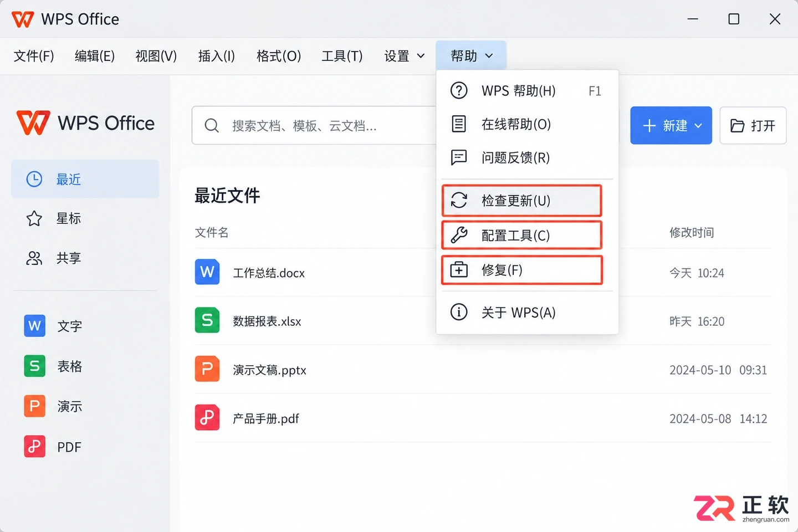Viewport: 798px width, 532px height.
Task: Select 修复(F) menu entry
Action: [x=521, y=270]
